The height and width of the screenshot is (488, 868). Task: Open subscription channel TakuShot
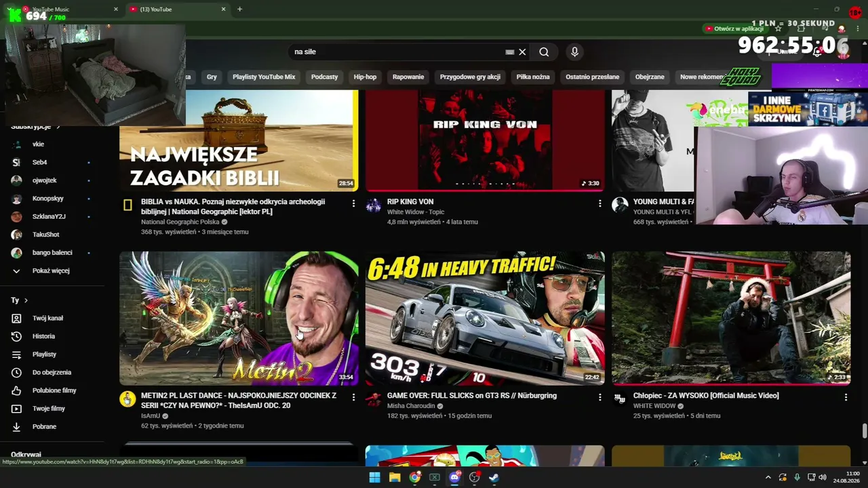(x=45, y=235)
